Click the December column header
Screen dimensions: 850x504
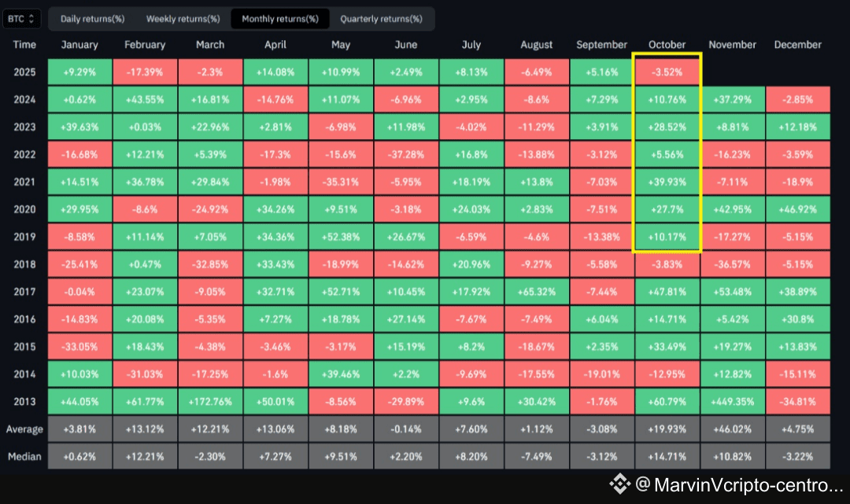point(797,44)
